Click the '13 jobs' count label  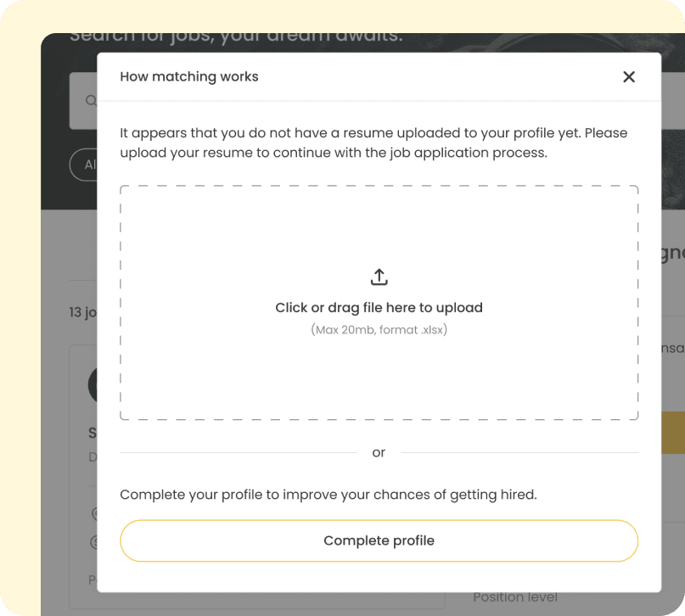(x=82, y=312)
